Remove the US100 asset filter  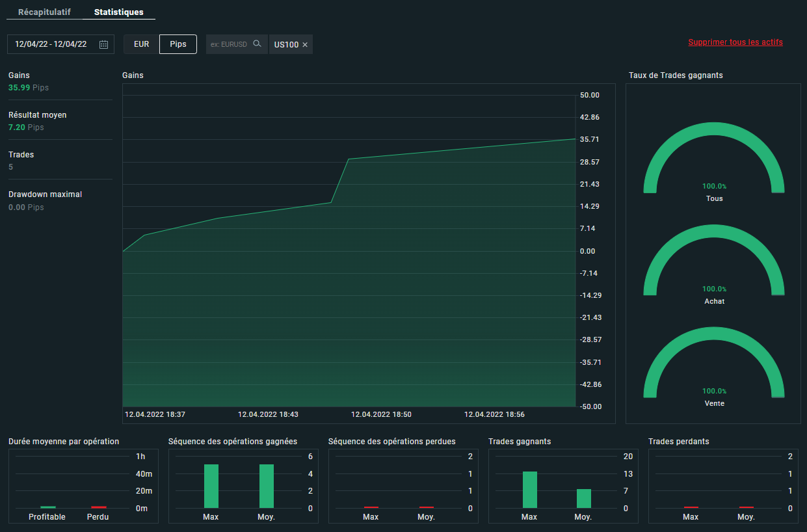pyautogui.click(x=305, y=45)
